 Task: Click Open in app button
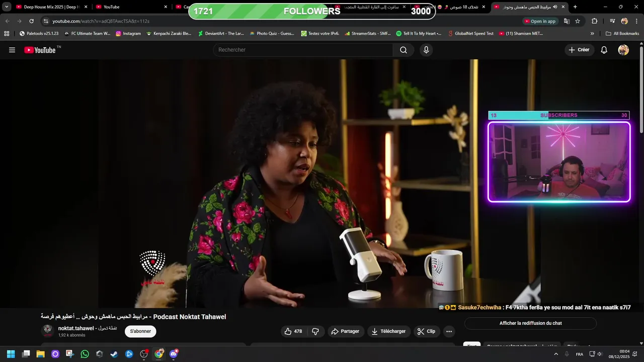[540, 21]
